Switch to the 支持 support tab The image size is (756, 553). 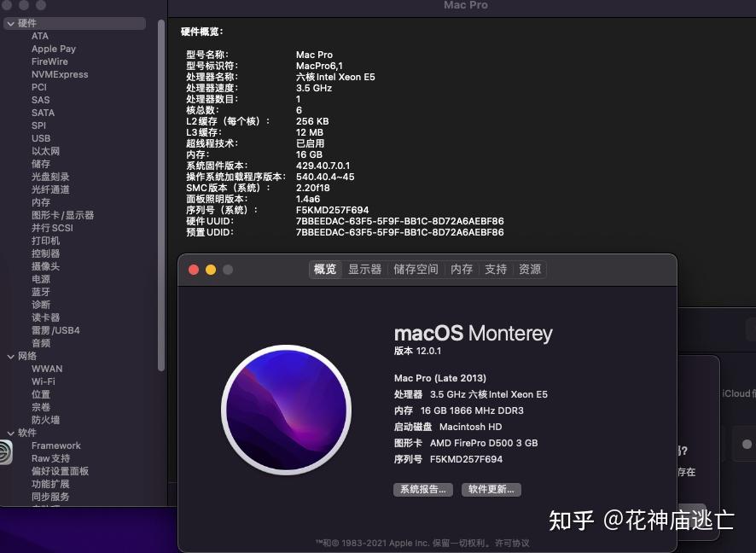(x=496, y=269)
